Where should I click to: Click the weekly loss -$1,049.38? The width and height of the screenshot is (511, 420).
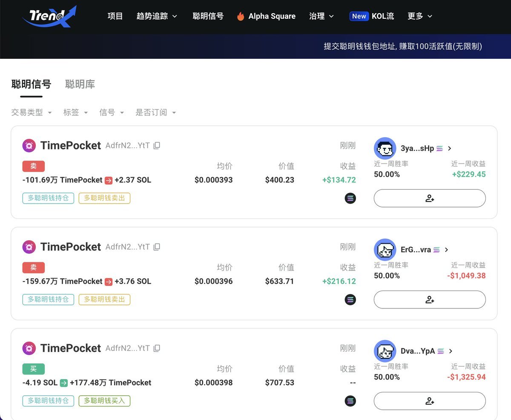pyautogui.click(x=466, y=276)
